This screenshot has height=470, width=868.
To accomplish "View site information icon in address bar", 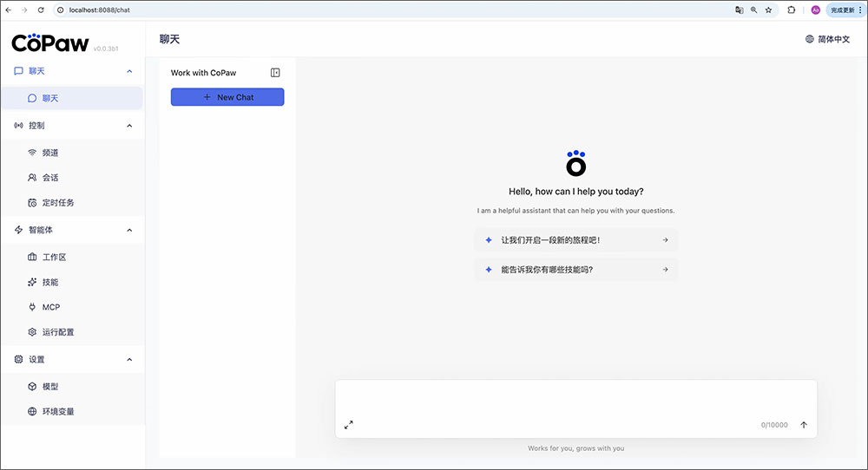I will pos(61,10).
